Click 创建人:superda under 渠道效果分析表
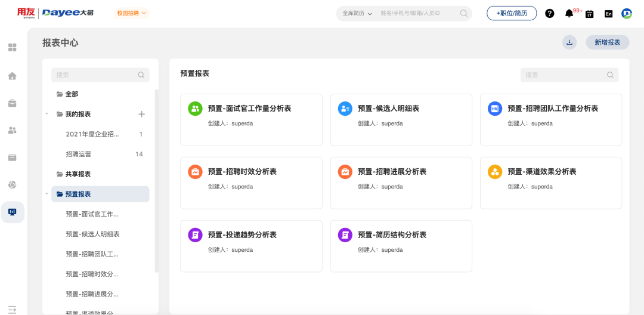The height and width of the screenshot is (315, 644). point(530,187)
